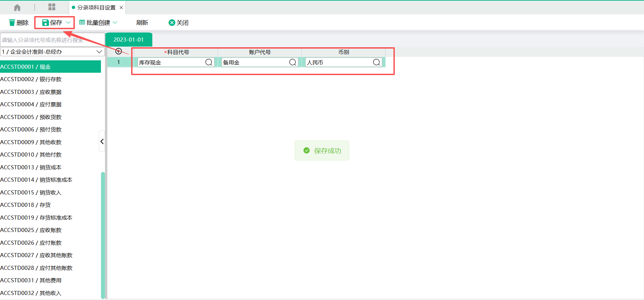Click the 批量创建 button
The height and width of the screenshot is (300, 644).
95,23
